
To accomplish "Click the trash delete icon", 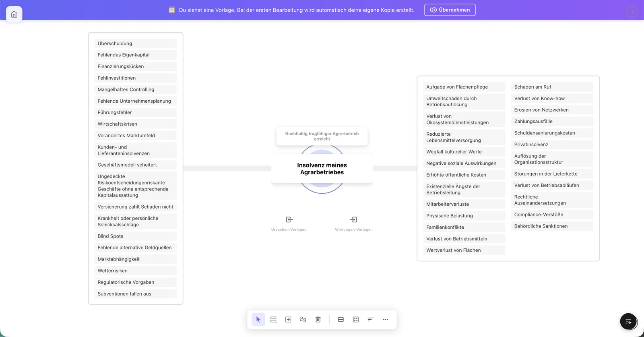I will coord(318,319).
